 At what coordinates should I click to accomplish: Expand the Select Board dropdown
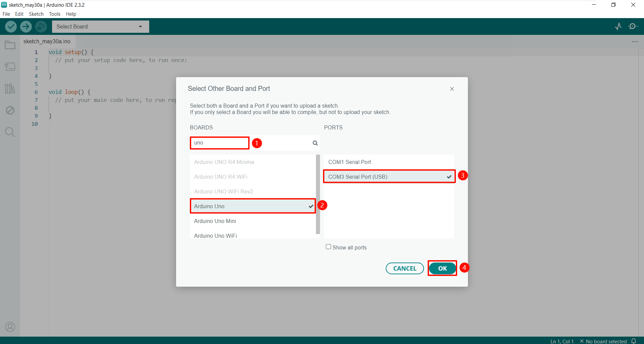(101, 26)
